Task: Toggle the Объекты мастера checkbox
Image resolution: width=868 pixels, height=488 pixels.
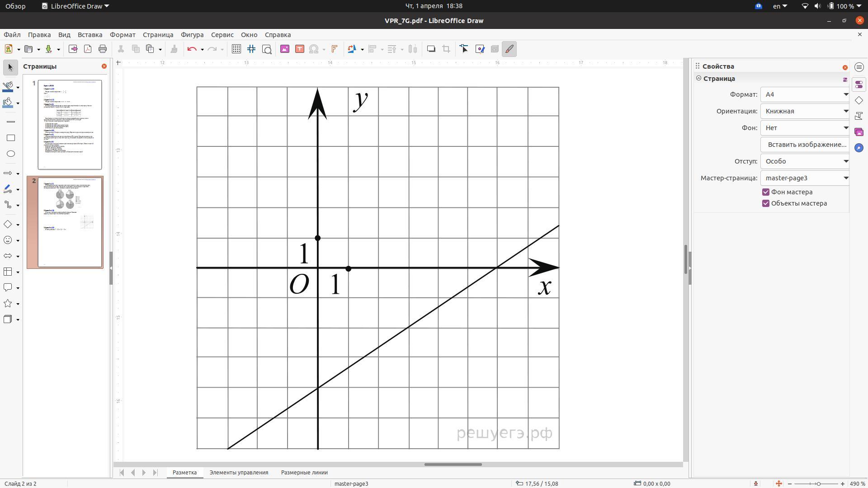Action: click(x=766, y=203)
